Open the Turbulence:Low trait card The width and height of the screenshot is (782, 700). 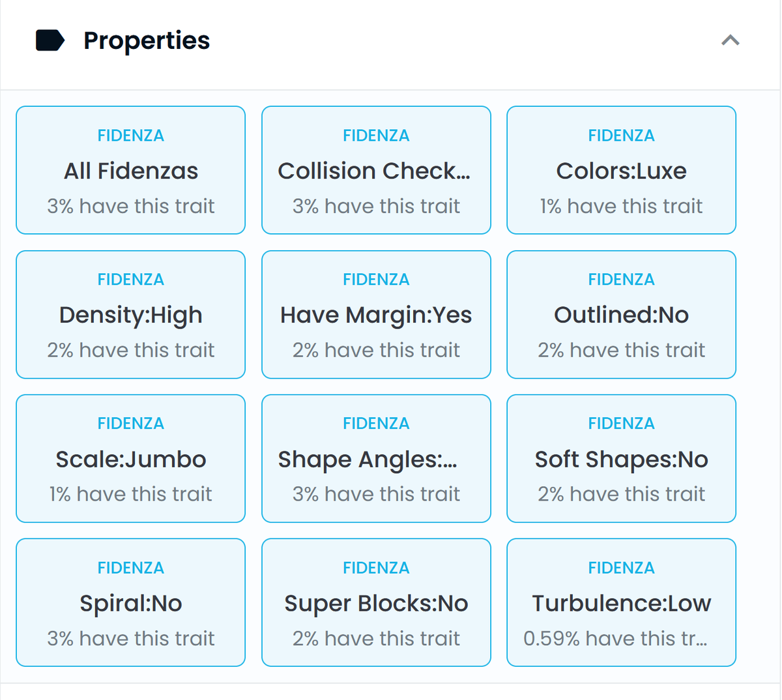tap(622, 602)
